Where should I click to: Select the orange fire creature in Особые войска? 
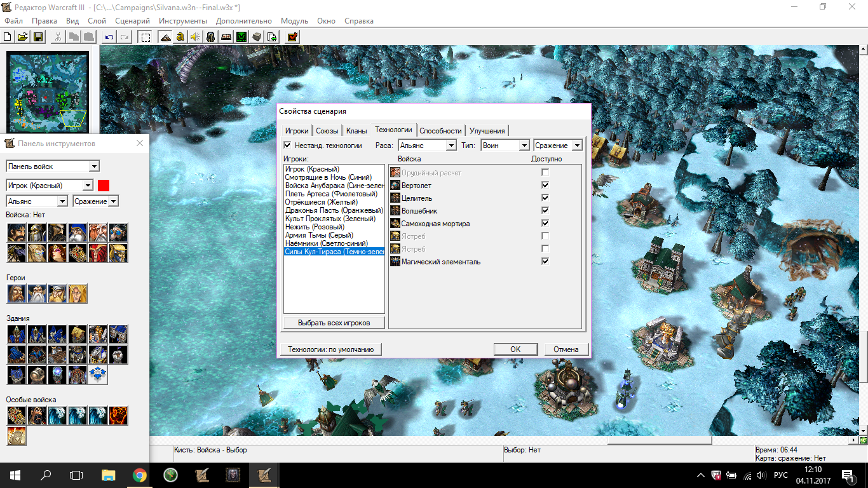point(118,416)
